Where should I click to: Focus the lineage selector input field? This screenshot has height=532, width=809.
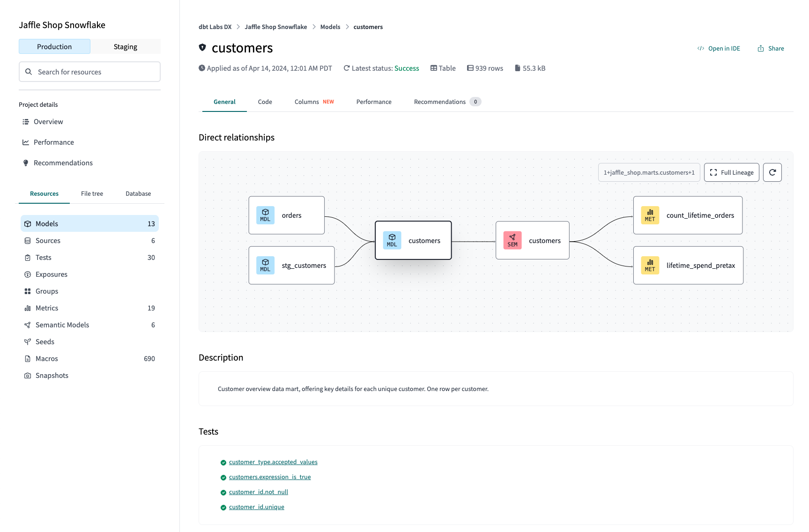(649, 172)
